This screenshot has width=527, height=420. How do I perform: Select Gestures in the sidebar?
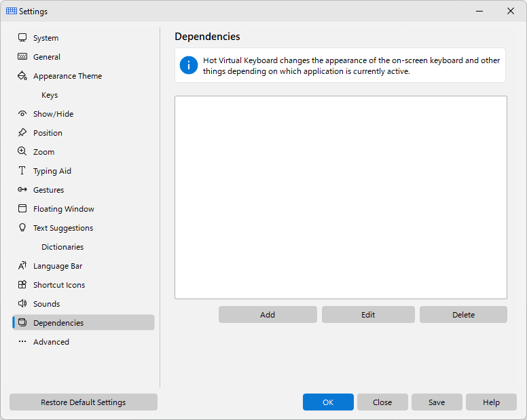pyautogui.click(x=84, y=190)
